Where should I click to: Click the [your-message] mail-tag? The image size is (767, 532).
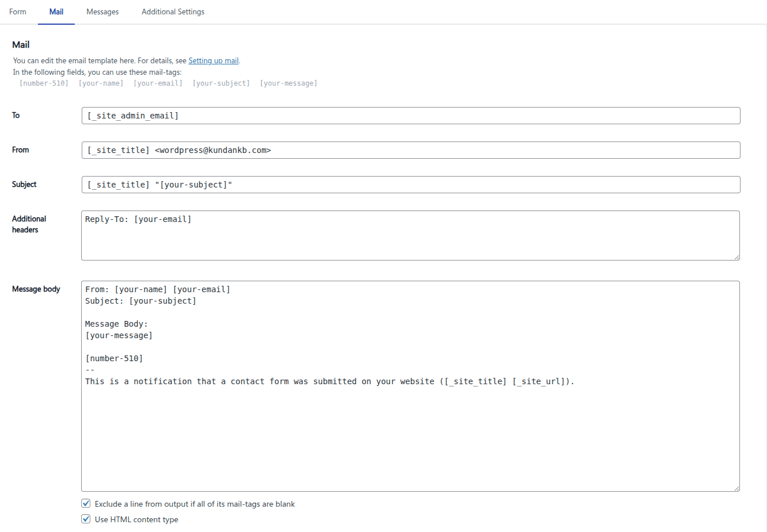(x=288, y=83)
